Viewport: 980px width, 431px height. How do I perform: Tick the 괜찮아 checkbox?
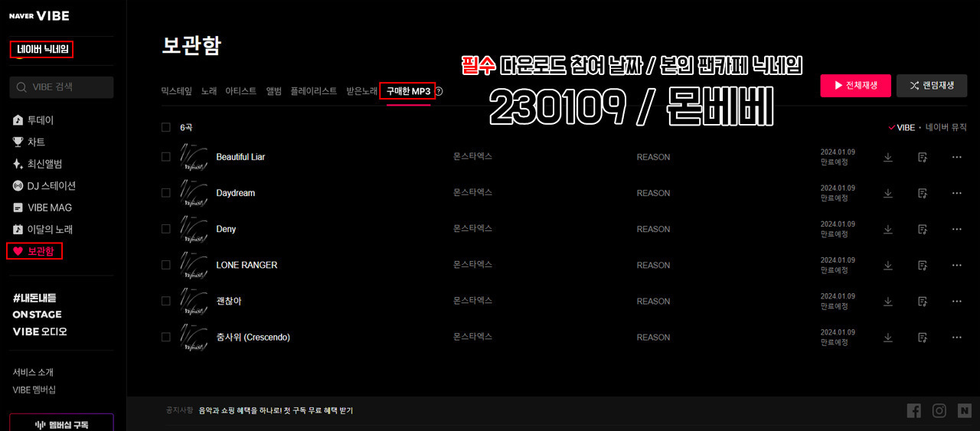pyautogui.click(x=166, y=301)
